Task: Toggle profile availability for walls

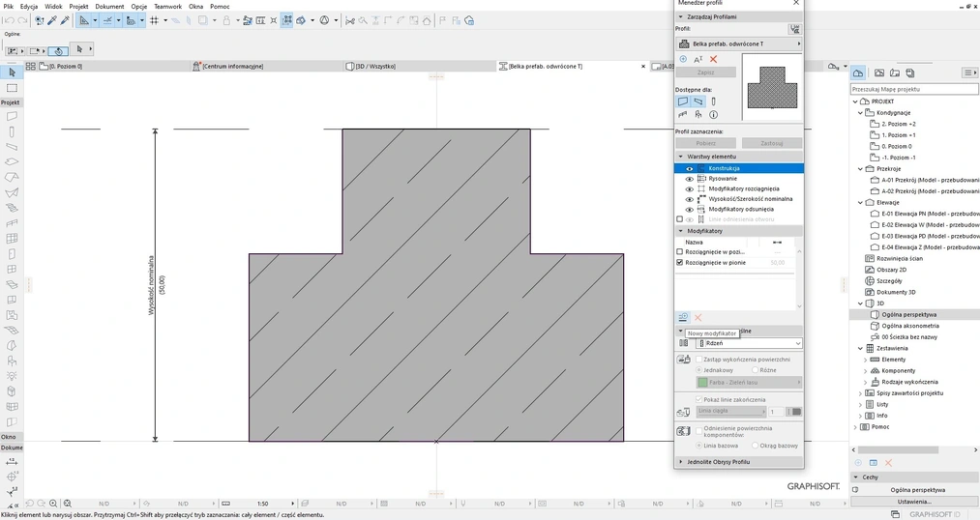Action: pyautogui.click(x=683, y=101)
